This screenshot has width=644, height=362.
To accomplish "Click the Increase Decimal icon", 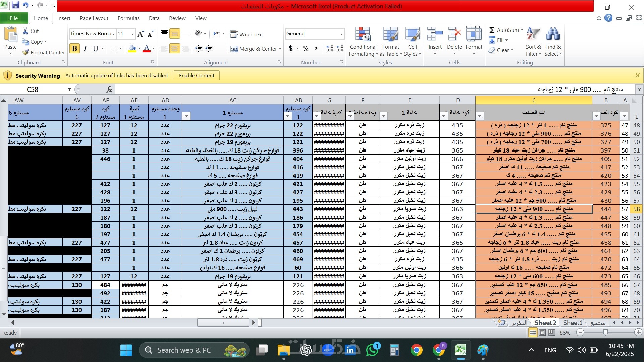I will pyautogui.click(x=330, y=49).
